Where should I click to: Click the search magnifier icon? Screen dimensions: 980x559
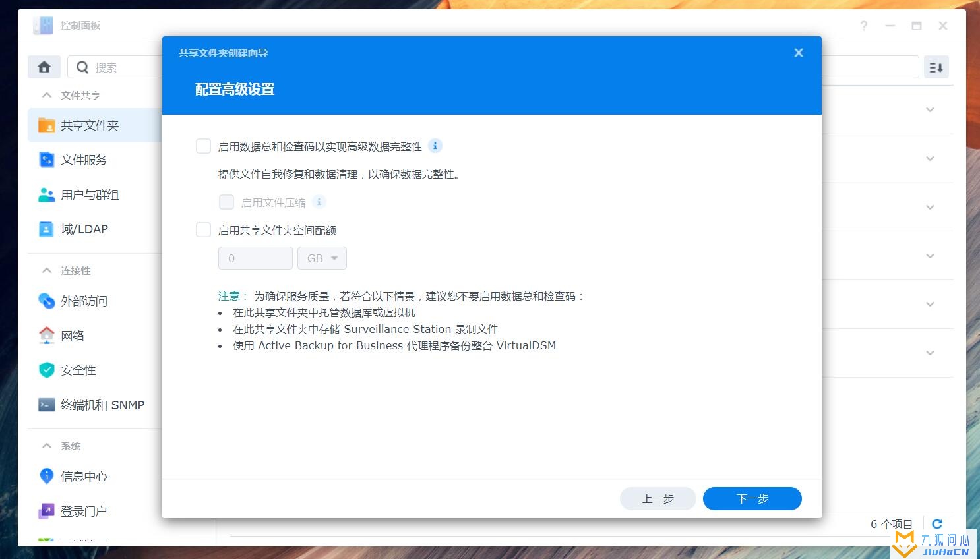[x=82, y=67]
